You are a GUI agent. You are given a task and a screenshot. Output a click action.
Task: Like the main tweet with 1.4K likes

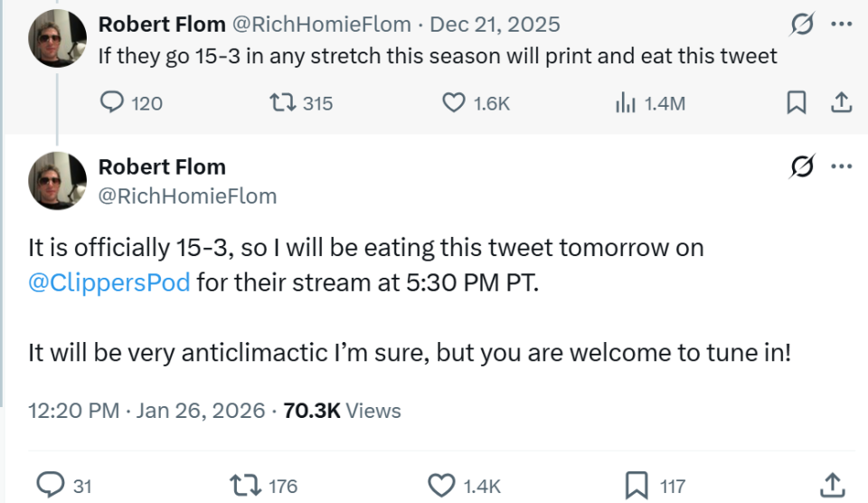[x=442, y=486]
